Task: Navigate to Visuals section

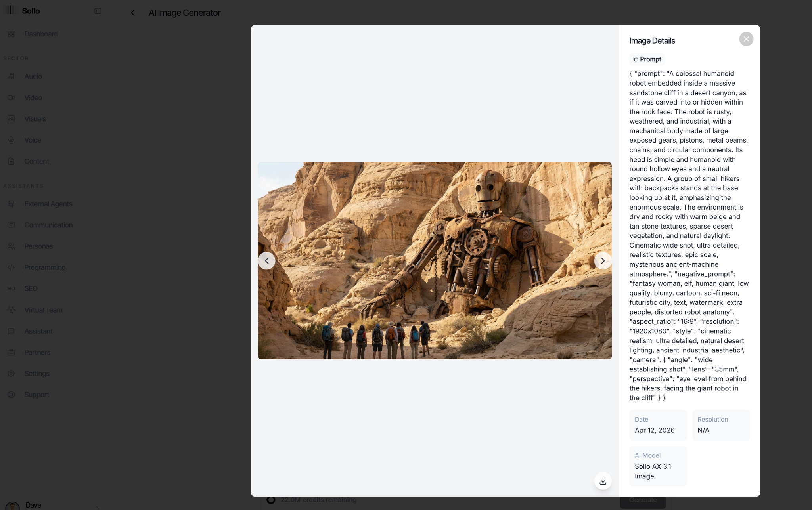Action: coord(35,119)
